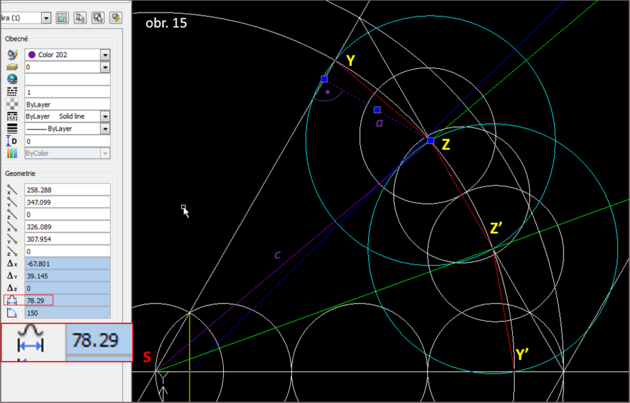Image resolution: width=630 pixels, height=403 pixels.
Task: Click the lightning bolt toolbar icon
Action: 116,18
